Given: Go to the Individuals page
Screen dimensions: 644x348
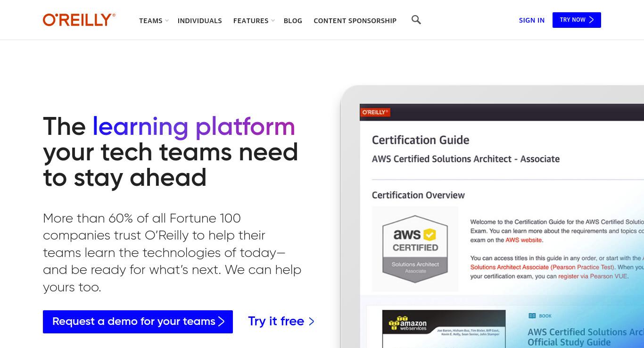Looking at the screenshot, I should (199, 21).
